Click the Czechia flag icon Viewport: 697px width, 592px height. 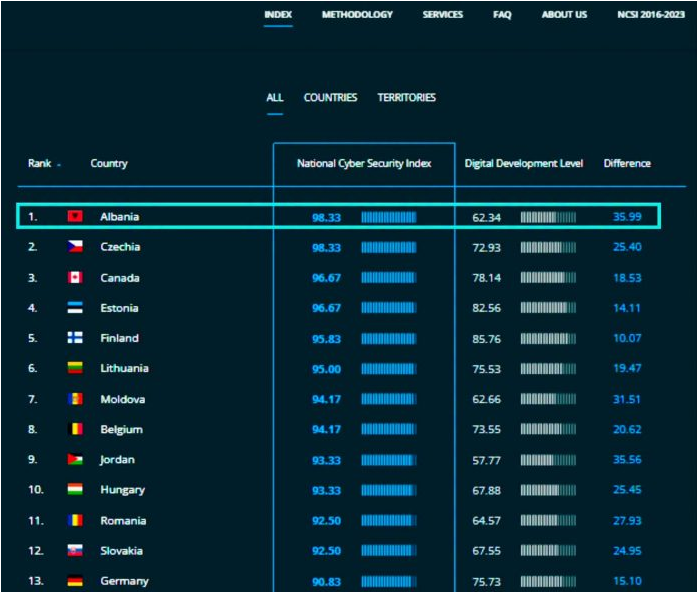click(x=75, y=246)
